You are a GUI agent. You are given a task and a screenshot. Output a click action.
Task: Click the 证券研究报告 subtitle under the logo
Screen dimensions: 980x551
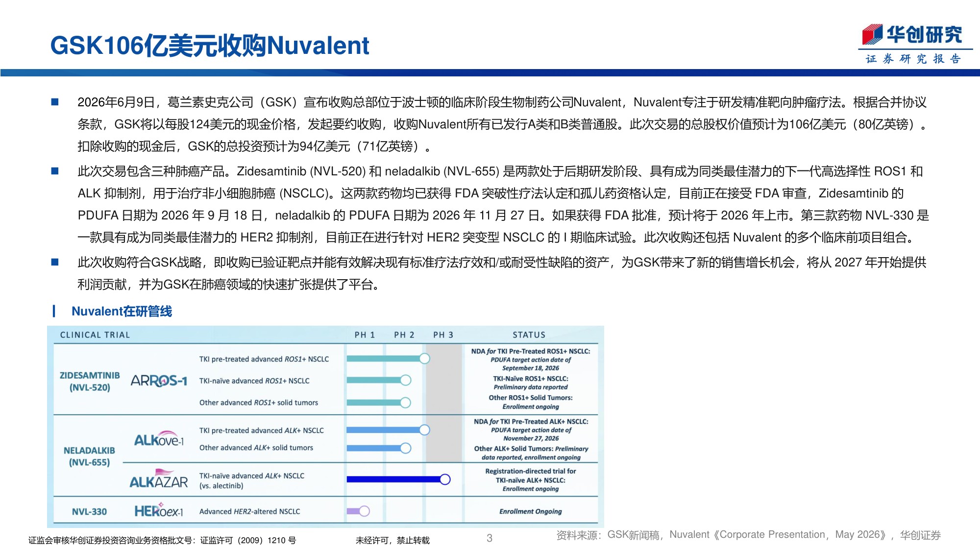[914, 59]
